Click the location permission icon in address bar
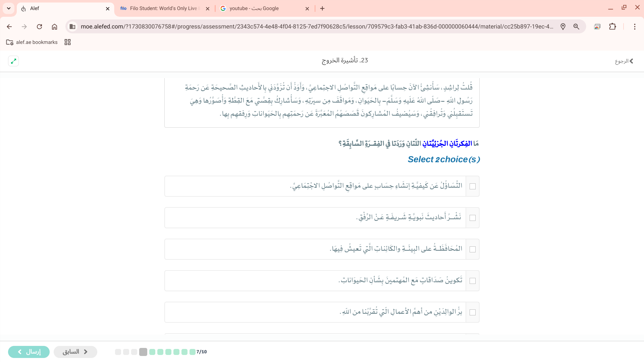 (563, 27)
